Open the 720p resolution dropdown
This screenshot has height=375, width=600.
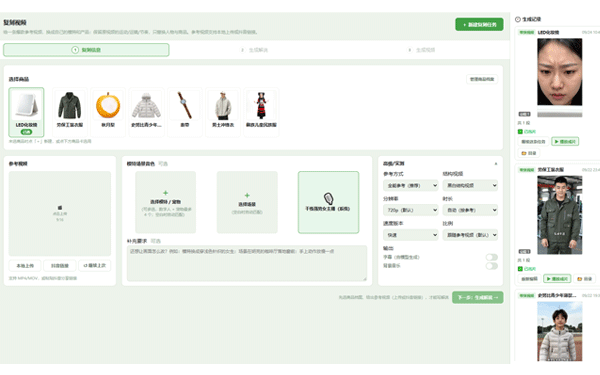tap(410, 210)
